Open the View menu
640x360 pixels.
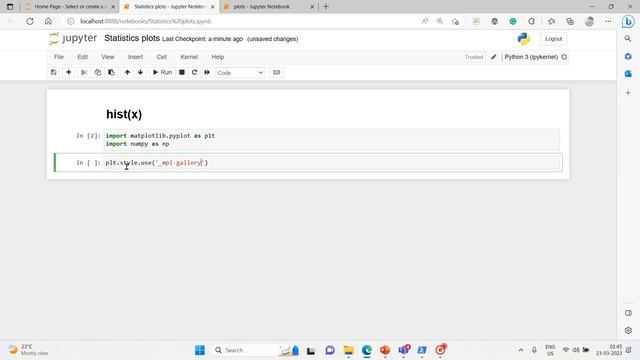pyautogui.click(x=108, y=57)
